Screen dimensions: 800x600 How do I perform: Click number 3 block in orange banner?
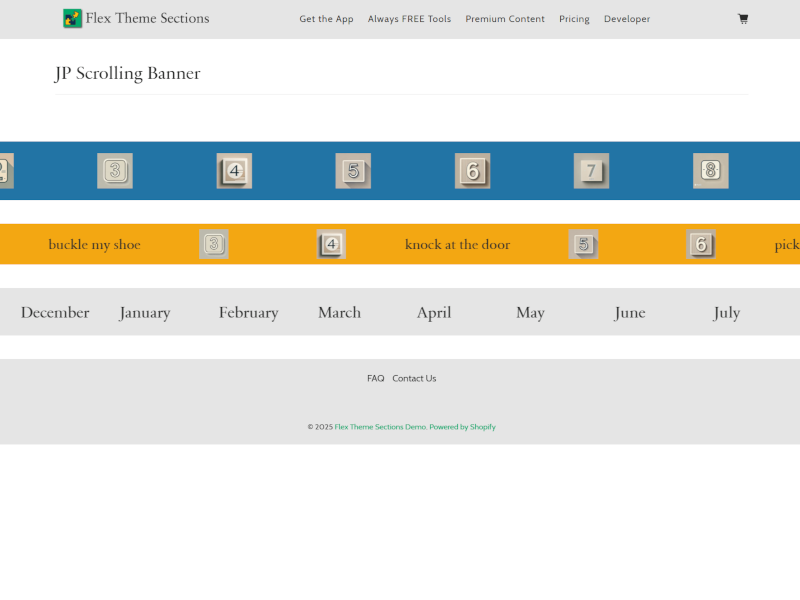point(214,244)
